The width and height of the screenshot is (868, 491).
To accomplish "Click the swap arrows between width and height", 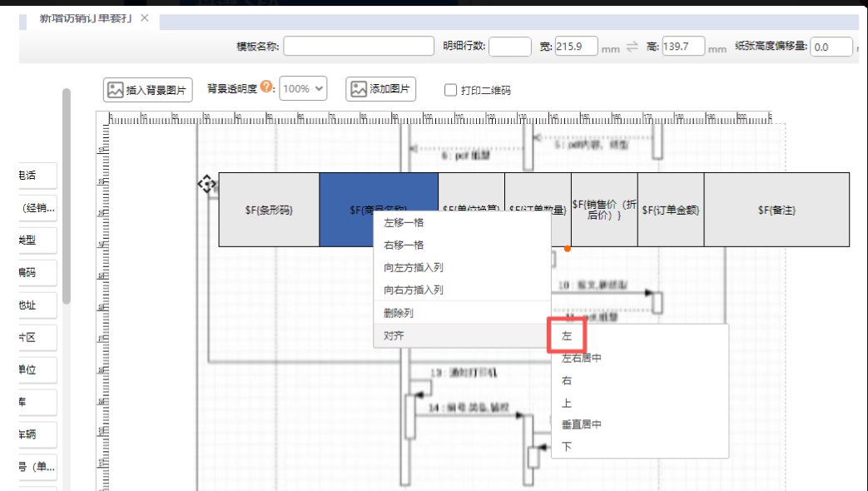I will [x=632, y=47].
